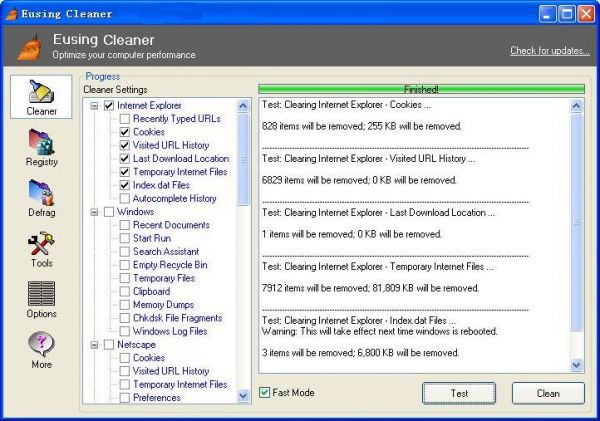This screenshot has width=600, height=421.
Task: Open the Registry section icon
Action: click(41, 147)
